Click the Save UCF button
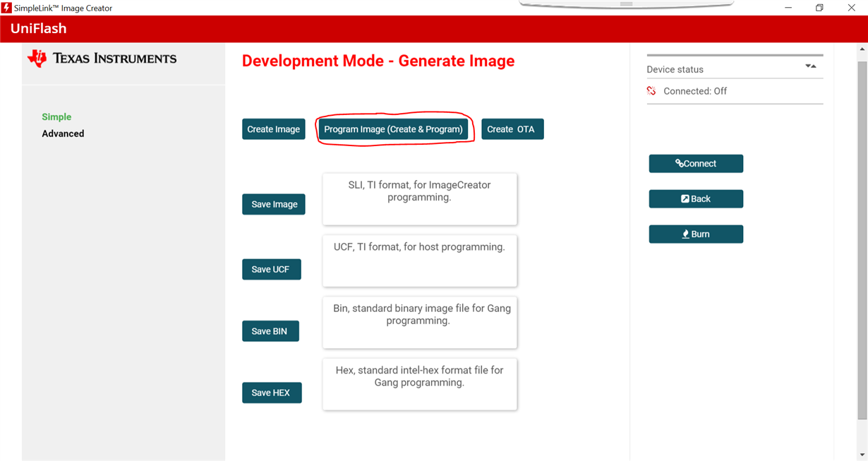868x461 pixels. [271, 269]
